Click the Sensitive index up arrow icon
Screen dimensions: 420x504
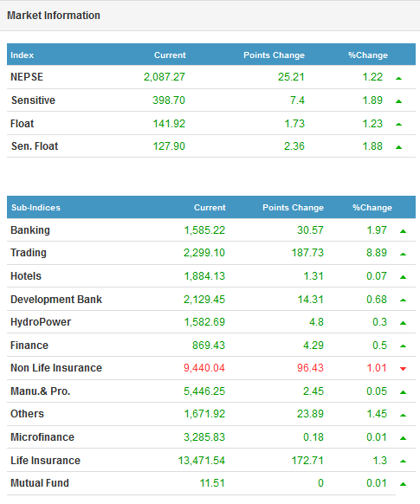tap(399, 101)
